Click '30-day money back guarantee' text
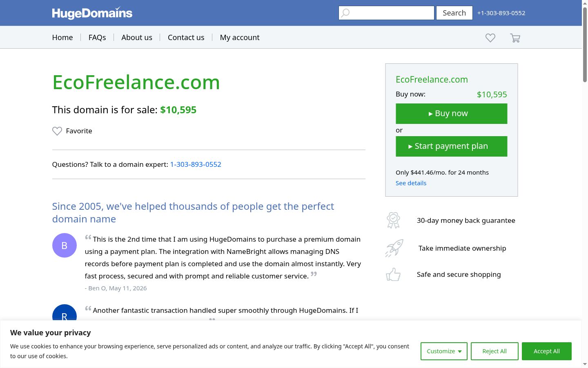Viewport: 588px width, 368px height. pos(466,220)
